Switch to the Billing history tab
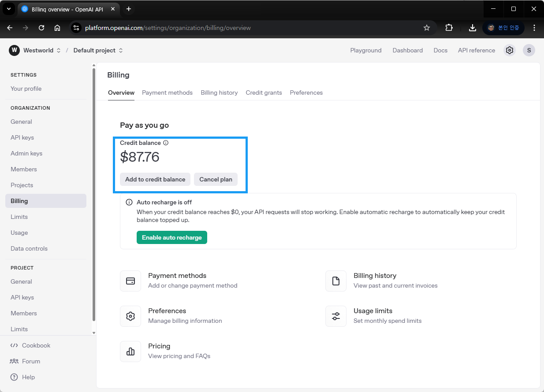544x392 pixels. tap(219, 92)
